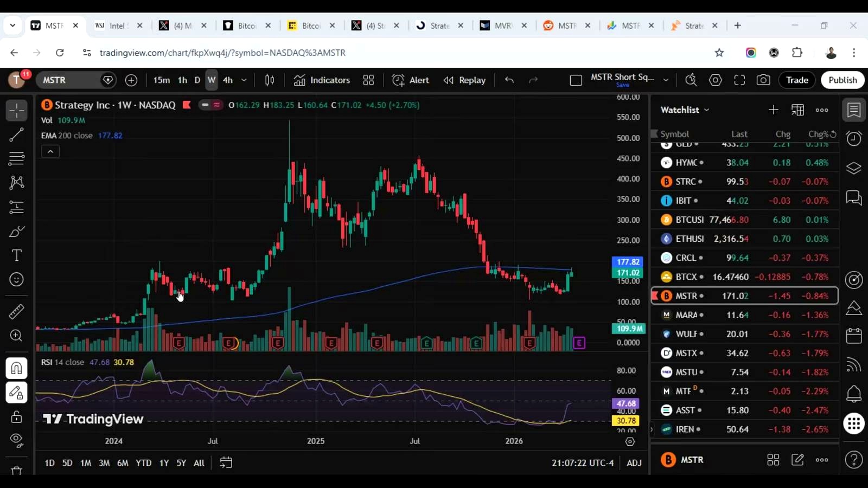Toggle lock all drawing tools
The width and height of the screenshot is (868, 488).
pos(16,416)
